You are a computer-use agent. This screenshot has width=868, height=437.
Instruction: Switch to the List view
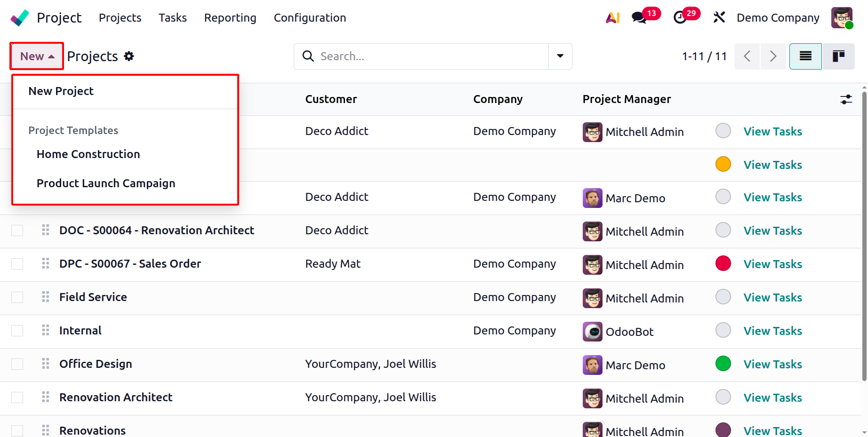(805, 56)
